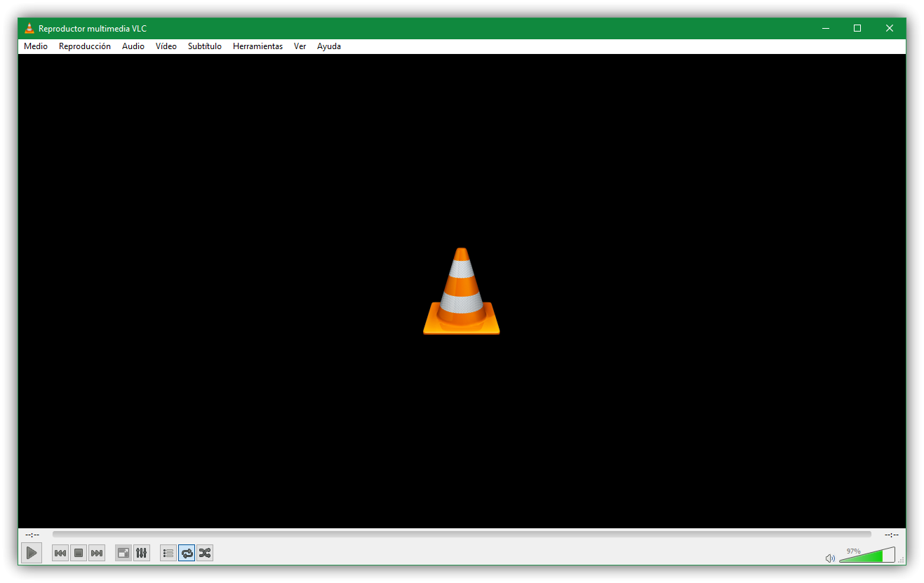Open the Herramientas menu
The height and width of the screenshot is (583, 924).
[257, 46]
